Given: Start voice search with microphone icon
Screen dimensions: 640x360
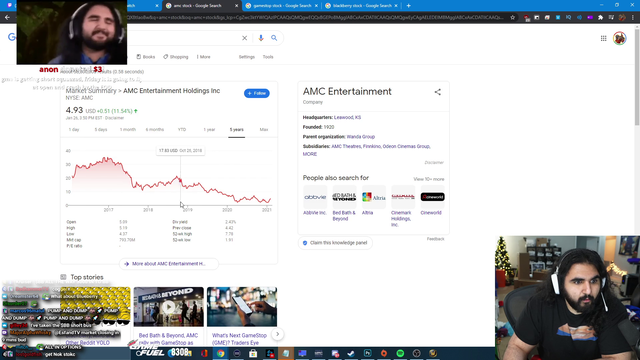Looking at the screenshot, I should [x=261, y=38].
